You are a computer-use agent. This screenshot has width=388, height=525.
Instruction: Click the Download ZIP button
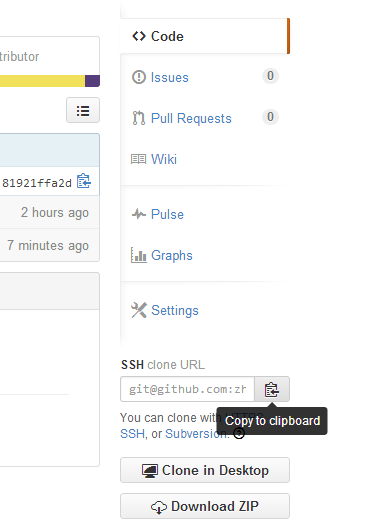205,506
